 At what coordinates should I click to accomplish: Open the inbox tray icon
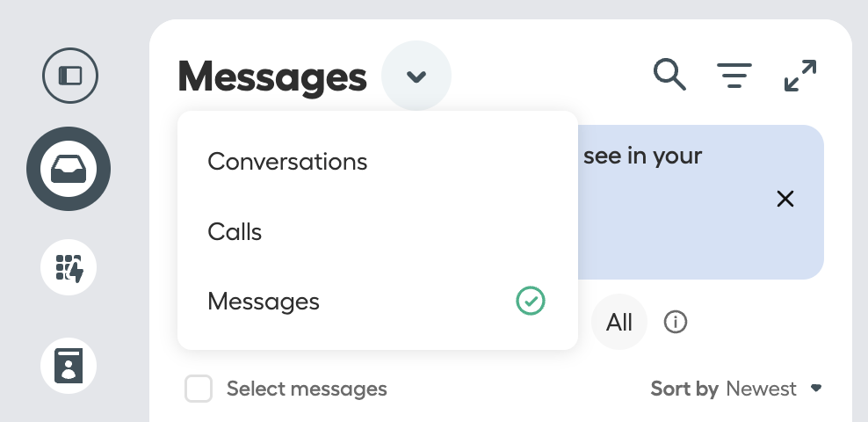click(69, 169)
